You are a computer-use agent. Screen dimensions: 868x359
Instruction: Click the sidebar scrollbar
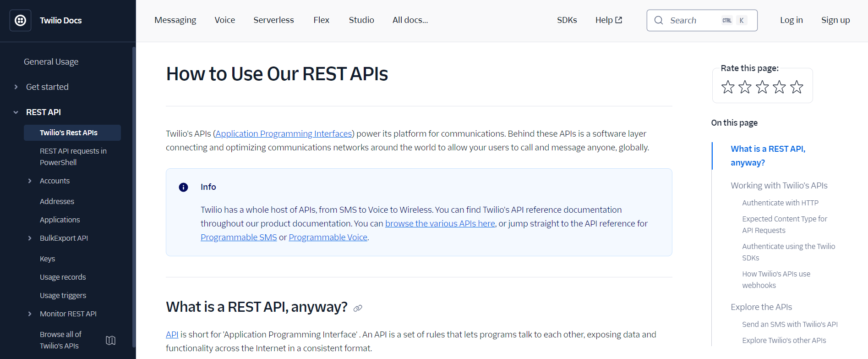click(x=134, y=197)
